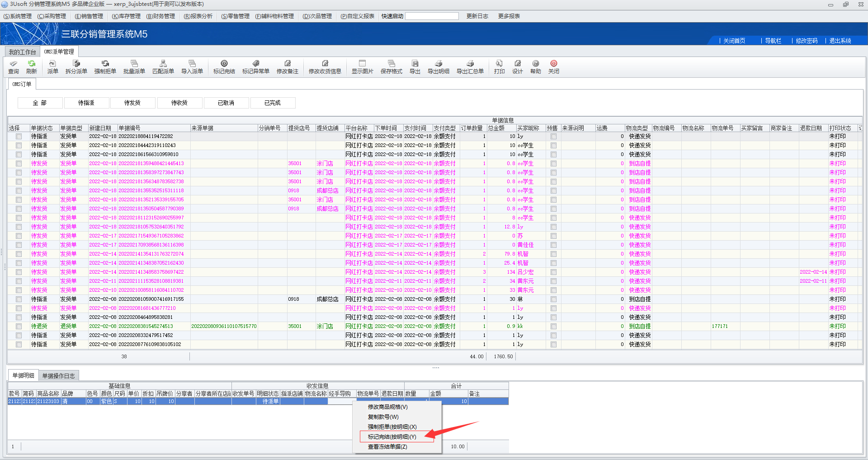
Task: Click 退出系统 link in header
Action: 840,41
